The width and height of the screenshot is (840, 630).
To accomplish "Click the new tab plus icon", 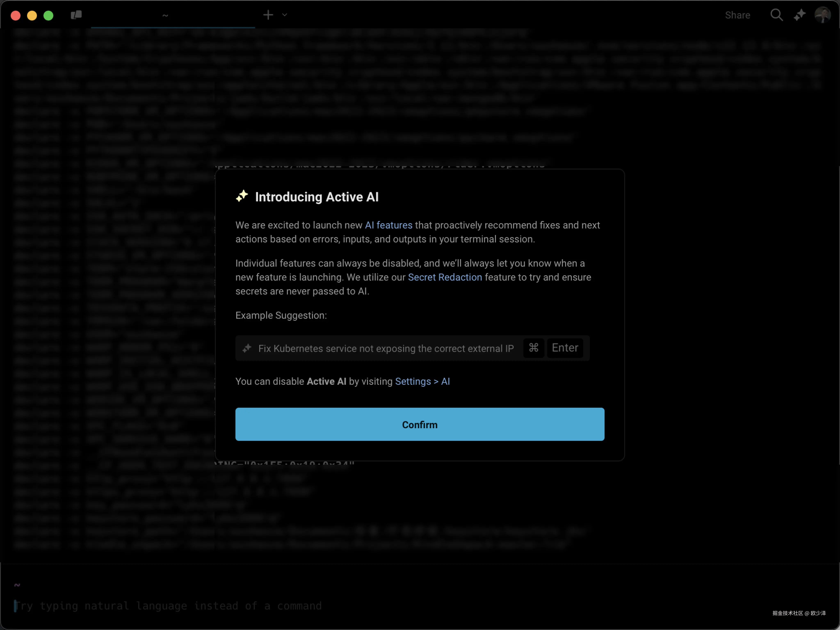I will point(268,15).
